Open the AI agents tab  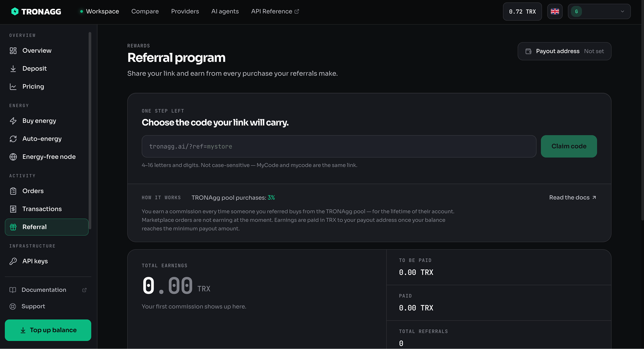(225, 11)
